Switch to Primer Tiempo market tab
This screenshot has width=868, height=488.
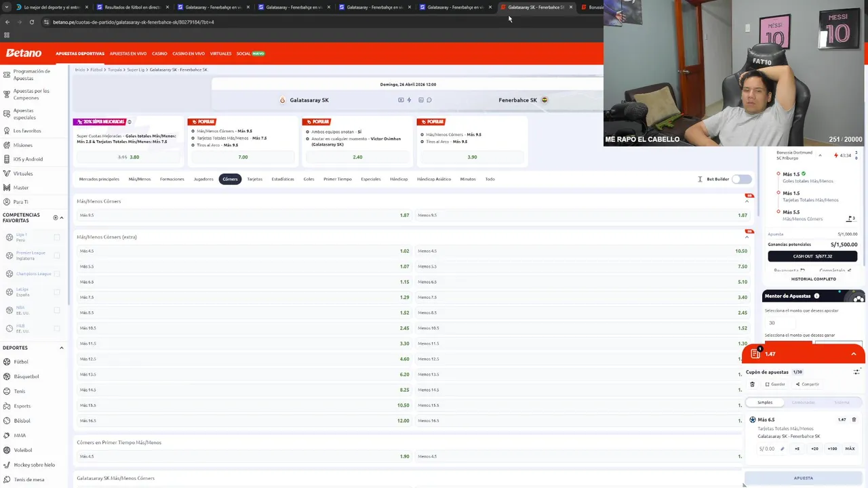coord(338,179)
